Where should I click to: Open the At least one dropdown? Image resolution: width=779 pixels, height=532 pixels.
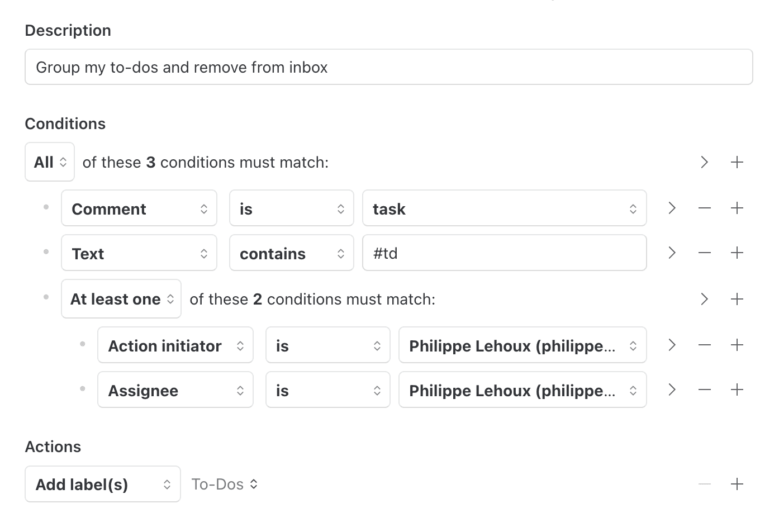coord(121,299)
